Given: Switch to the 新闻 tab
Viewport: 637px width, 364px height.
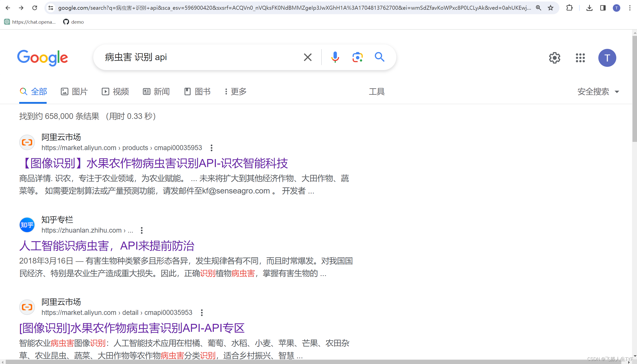Looking at the screenshot, I should coord(156,92).
